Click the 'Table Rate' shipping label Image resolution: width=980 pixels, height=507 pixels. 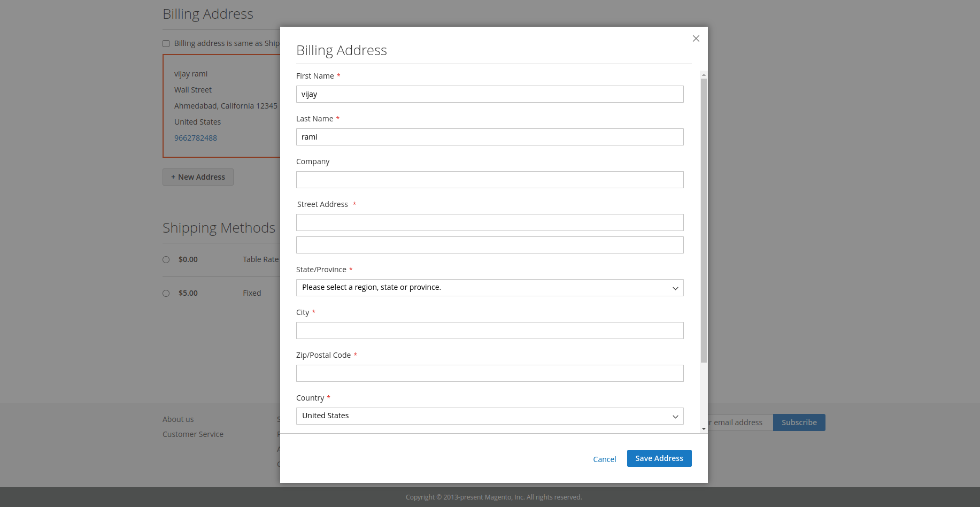click(x=261, y=259)
